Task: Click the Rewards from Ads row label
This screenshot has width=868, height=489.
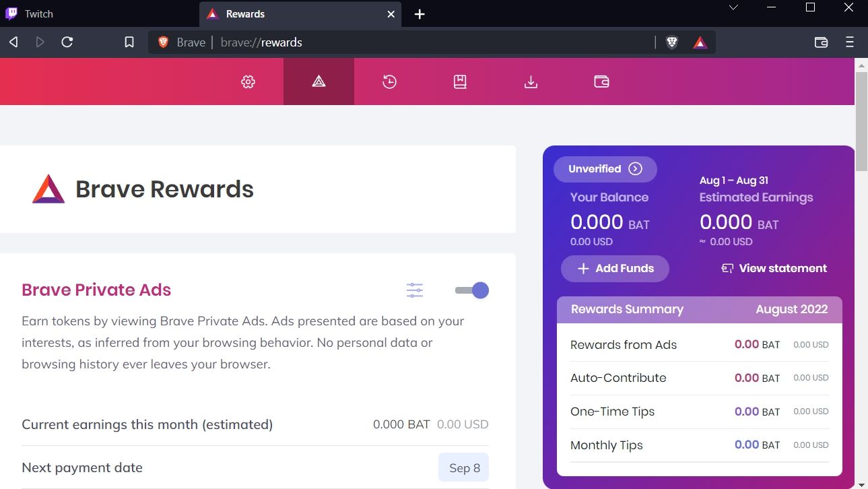Action: coord(624,345)
